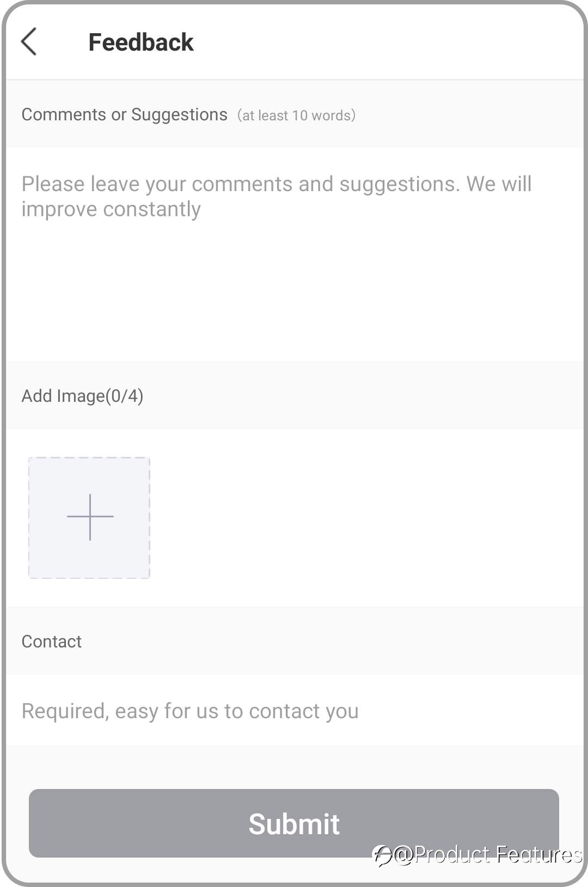The height and width of the screenshot is (887, 588).
Task: Click the Comments or Suggestions label
Action: [125, 114]
